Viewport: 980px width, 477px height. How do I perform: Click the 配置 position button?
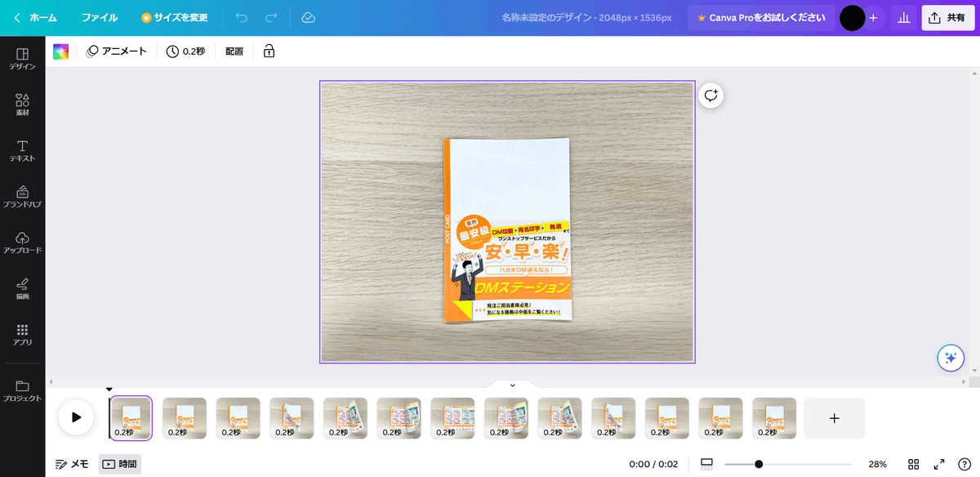[234, 51]
